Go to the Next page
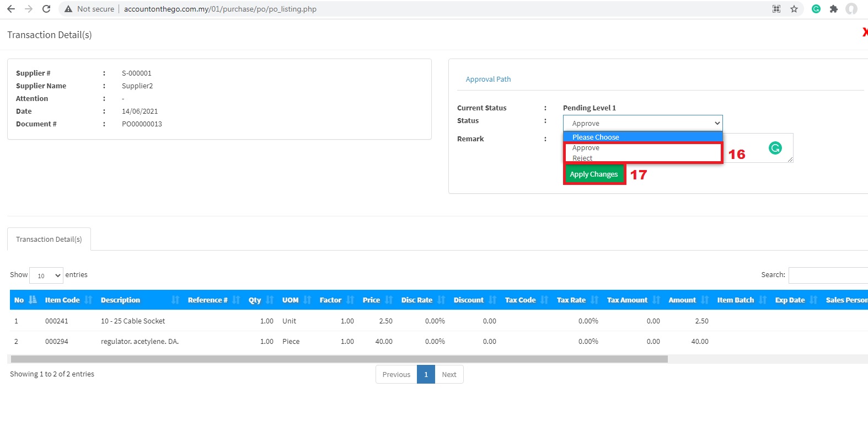 coord(449,374)
